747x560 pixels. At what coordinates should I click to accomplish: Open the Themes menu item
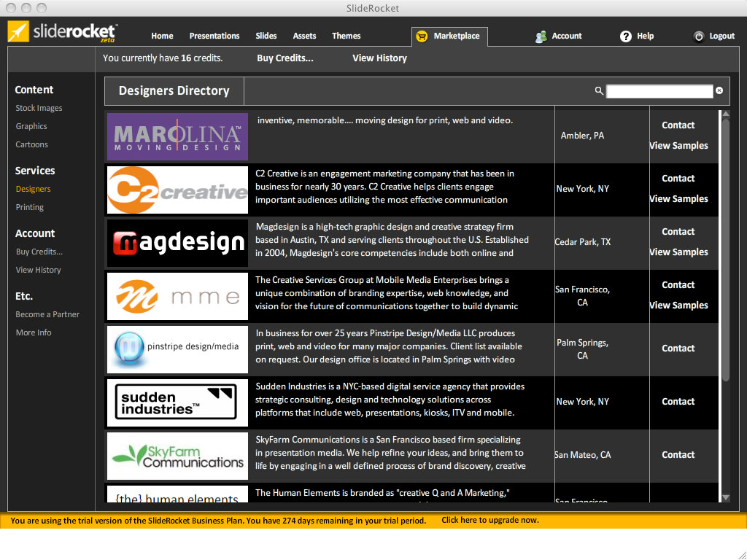347,36
